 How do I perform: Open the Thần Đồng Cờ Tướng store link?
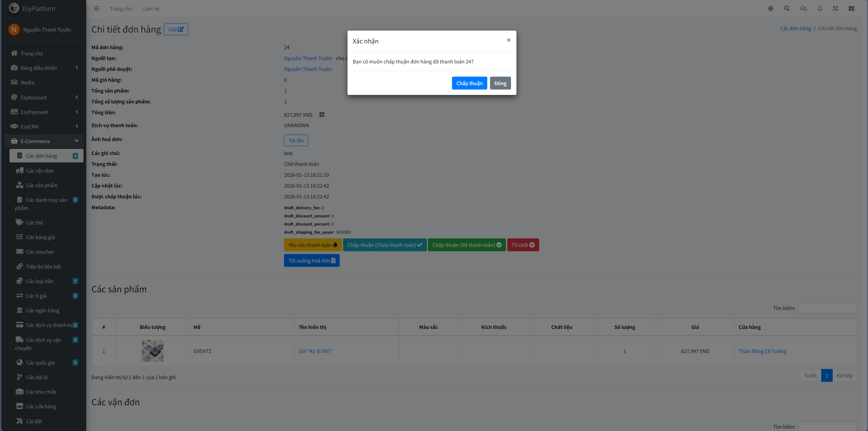(762, 351)
